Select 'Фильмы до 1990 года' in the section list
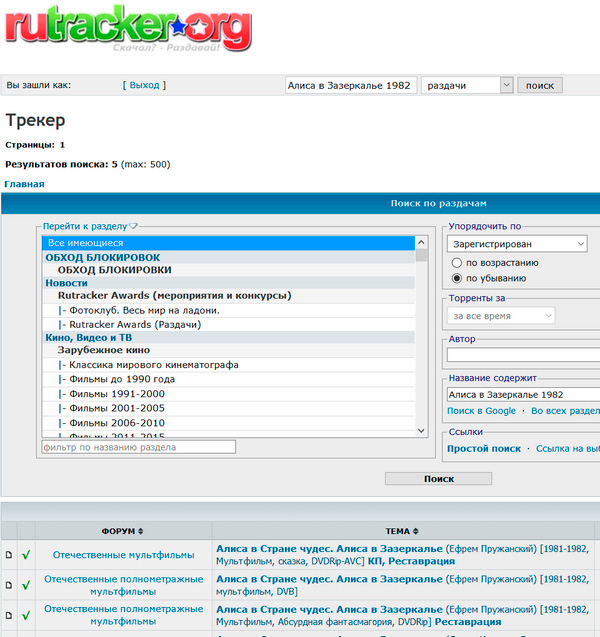The width and height of the screenshot is (600, 637). point(122,379)
